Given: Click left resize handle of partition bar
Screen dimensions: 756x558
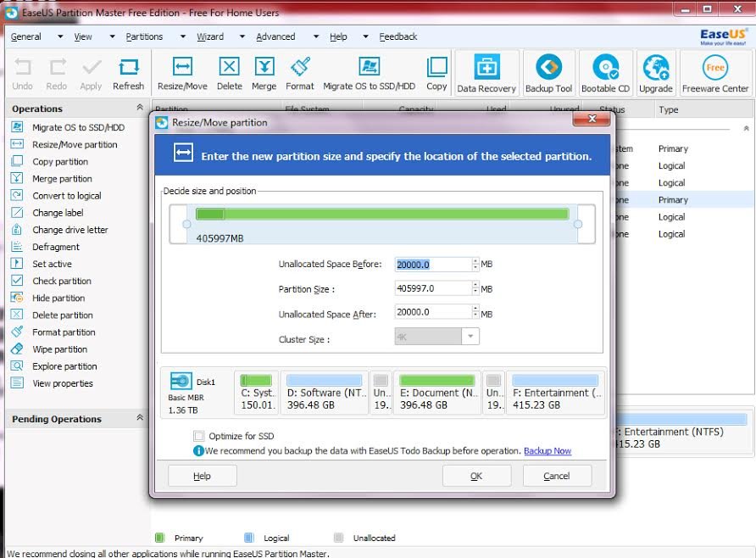Looking at the screenshot, I should [x=187, y=224].
